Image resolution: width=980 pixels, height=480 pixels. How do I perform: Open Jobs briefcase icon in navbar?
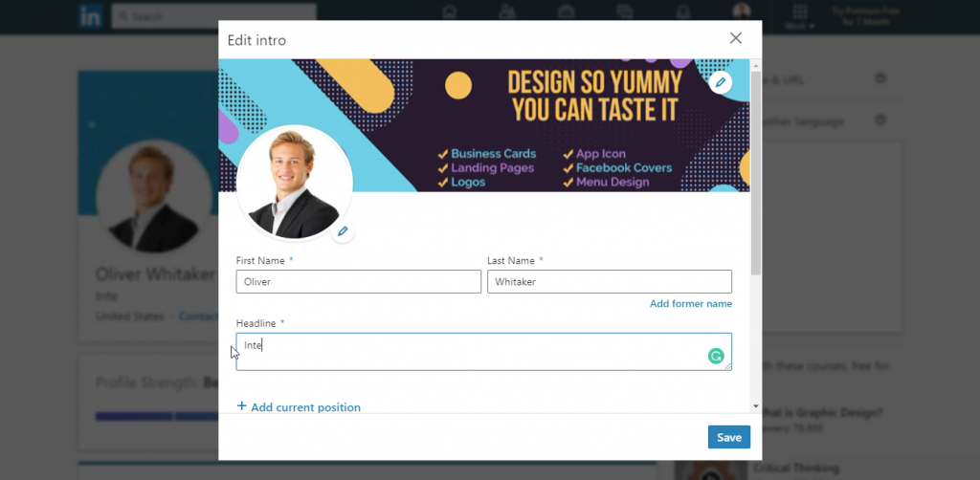coord(567,11)
